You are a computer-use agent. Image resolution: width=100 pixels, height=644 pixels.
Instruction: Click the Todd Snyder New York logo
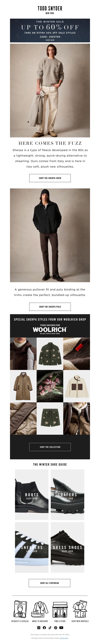tap(50, 10)
